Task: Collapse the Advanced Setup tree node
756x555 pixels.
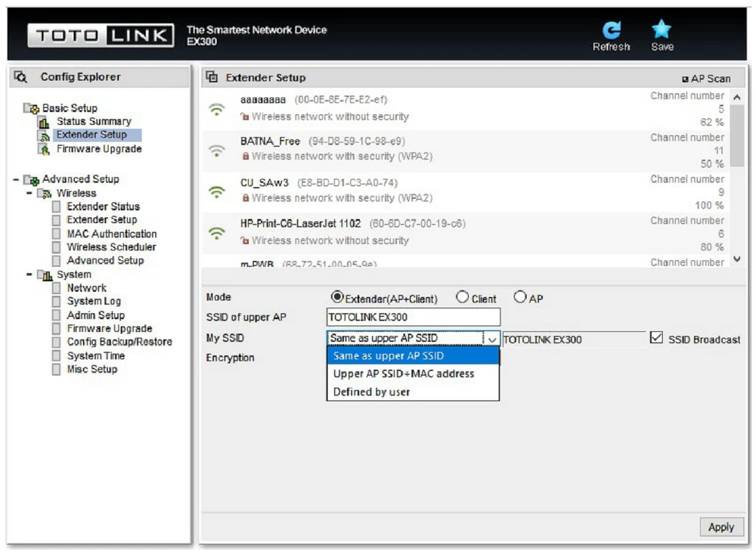Action: coord(16,179)
